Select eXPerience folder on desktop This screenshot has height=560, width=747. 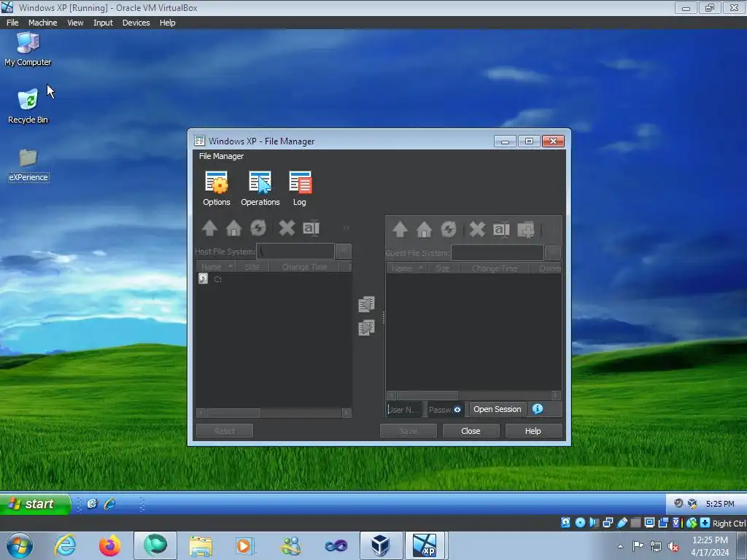[28, 166]
